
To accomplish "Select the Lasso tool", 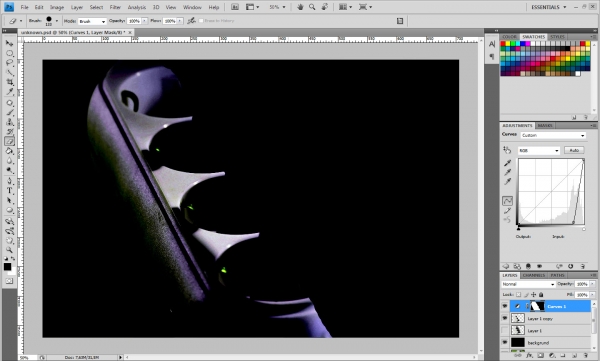I will [10, 63].
